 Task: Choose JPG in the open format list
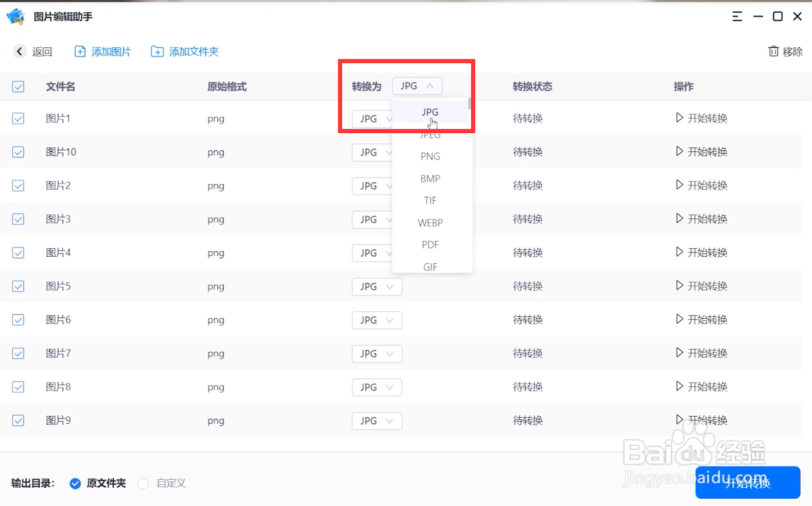point(430,112)
